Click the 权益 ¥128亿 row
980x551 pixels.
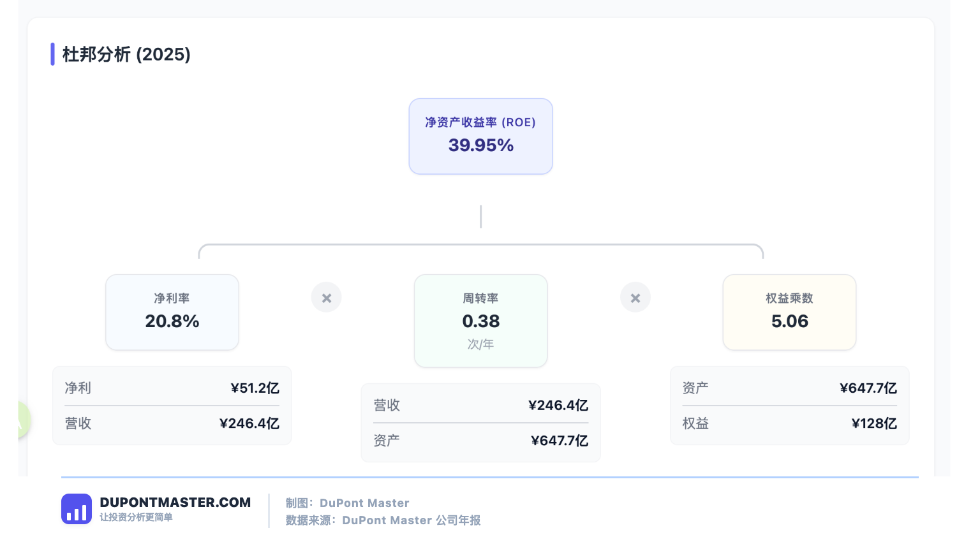click(789, 423)
